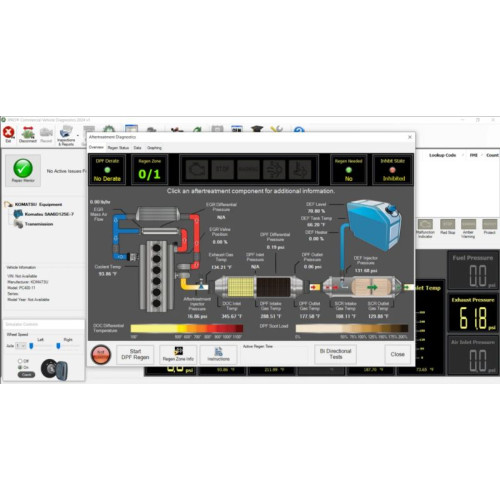Viewport: 500px width, 500px height.
Task: Click the Regen Needed indicator
Action: [x=349, y=170]
